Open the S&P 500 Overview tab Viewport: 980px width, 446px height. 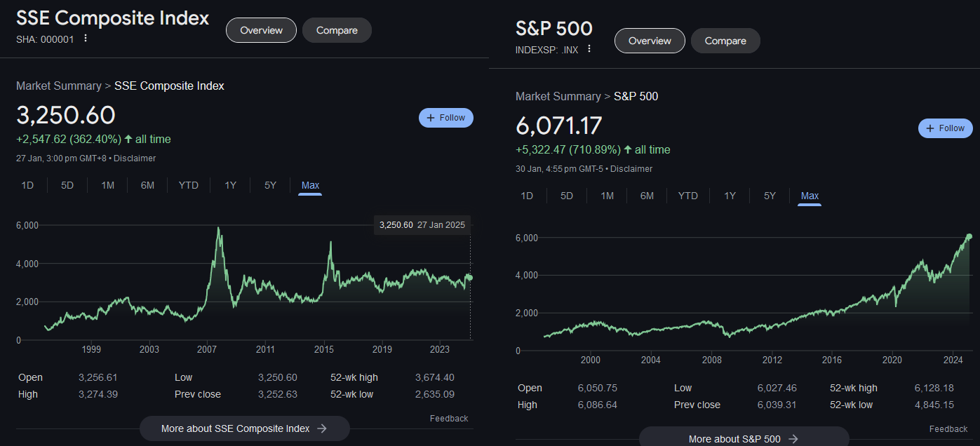[x=650, y=41]
